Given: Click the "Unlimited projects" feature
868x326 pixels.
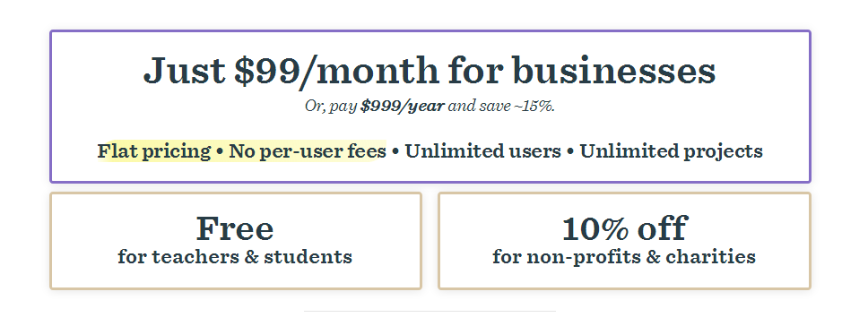Looking at the screenshot, I should [x=671, y=150].
